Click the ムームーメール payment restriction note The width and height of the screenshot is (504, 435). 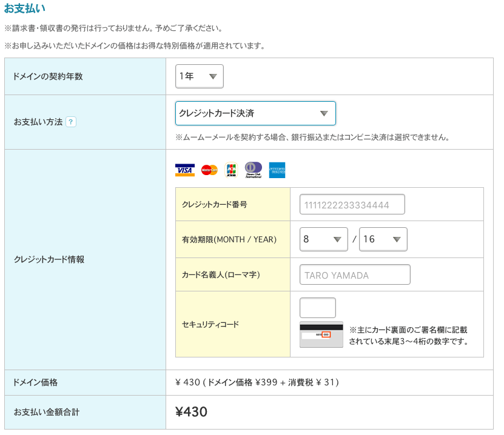(312, 137)
